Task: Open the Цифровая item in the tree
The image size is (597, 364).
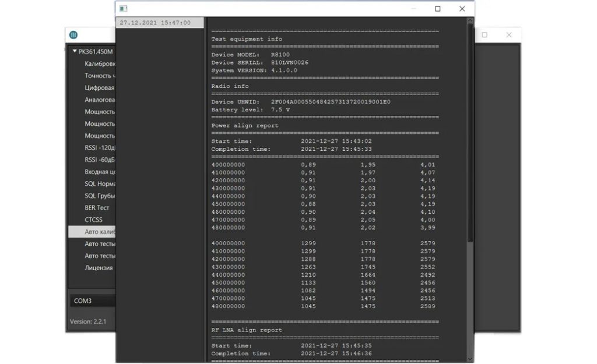Action: coord(99,87)
